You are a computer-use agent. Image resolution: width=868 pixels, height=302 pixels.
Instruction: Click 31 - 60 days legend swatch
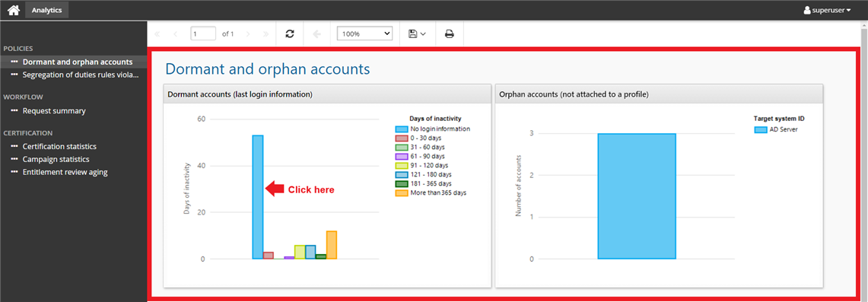(x=402, y=147)
